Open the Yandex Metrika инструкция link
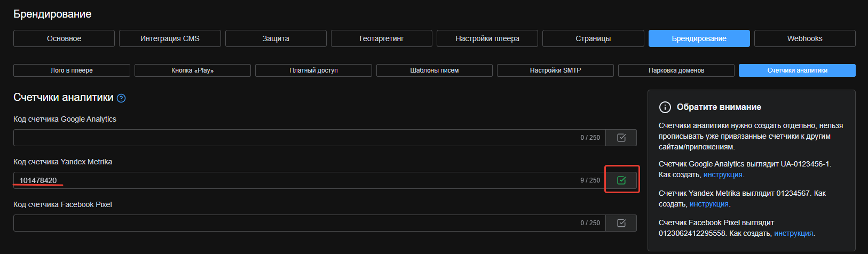868x254 pixels. [x=709, y=204]
